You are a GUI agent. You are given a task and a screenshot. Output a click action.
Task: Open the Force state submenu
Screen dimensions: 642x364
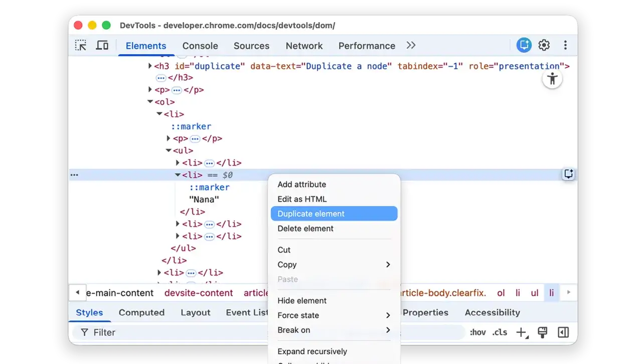(x=334, y=315)
